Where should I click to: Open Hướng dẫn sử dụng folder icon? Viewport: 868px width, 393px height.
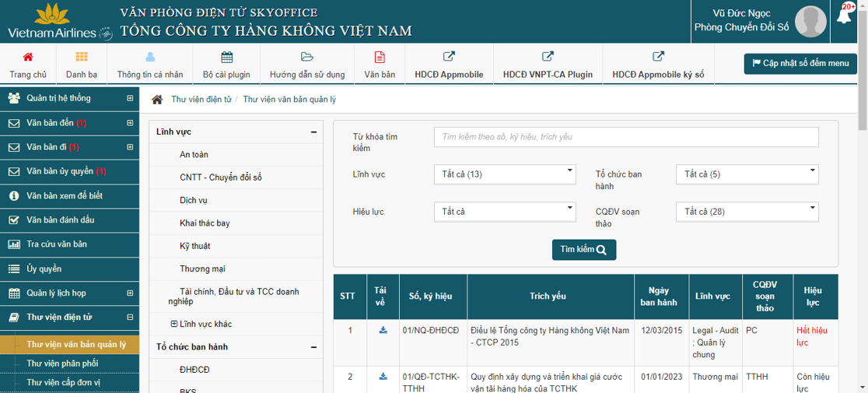pyautogui.click(x=306, y=57)
